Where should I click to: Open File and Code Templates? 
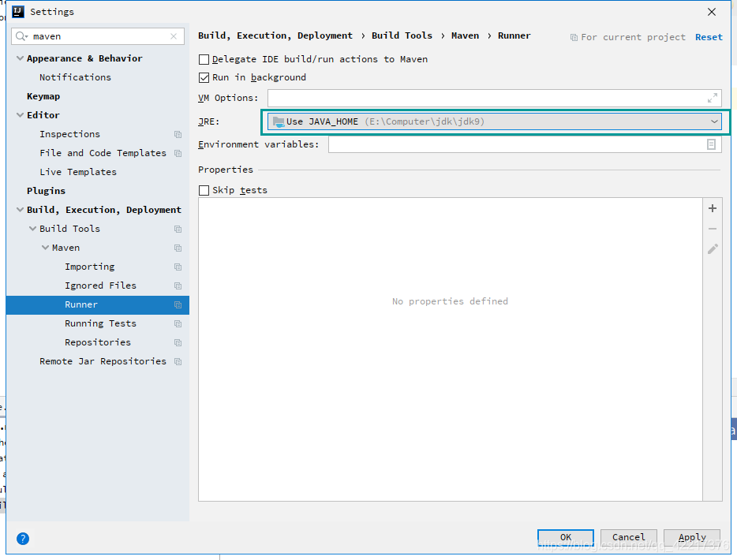coord(103,153)
